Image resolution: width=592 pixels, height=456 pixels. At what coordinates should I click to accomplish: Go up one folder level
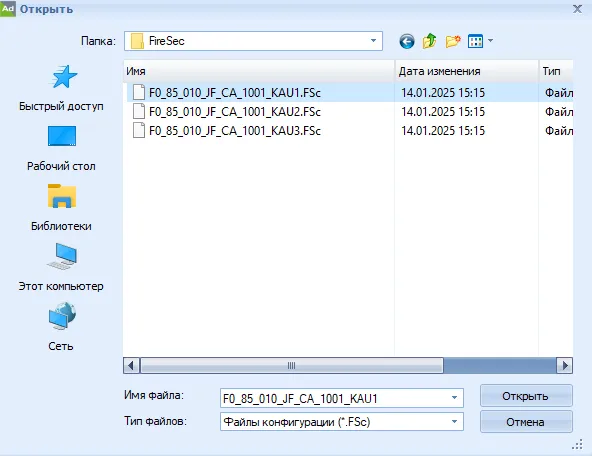pos(429,41)
